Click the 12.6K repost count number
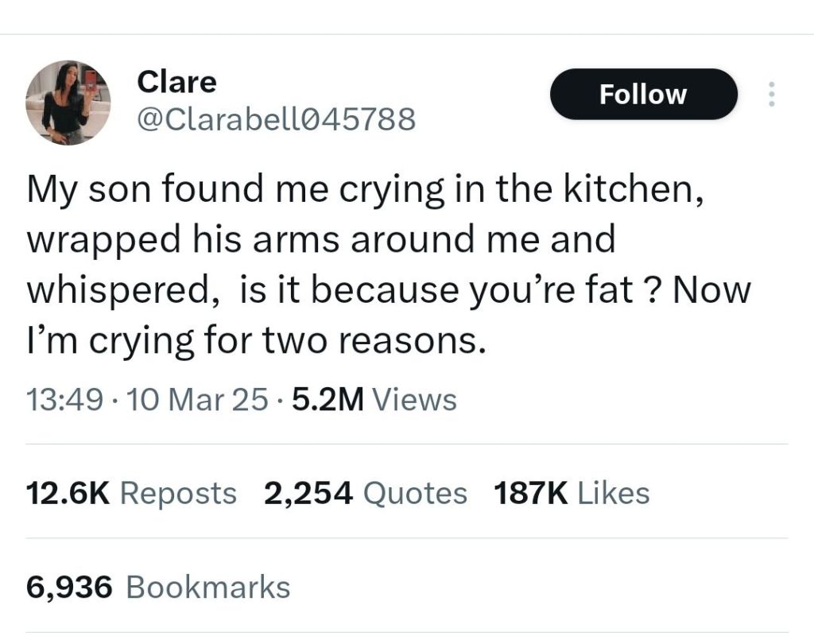The image size is (814, 644). tap(67, 493)
